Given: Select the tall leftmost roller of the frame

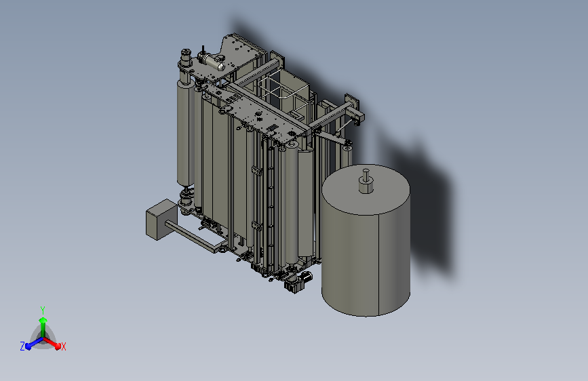Looking at the screenshot, I should tap(185, 133).
